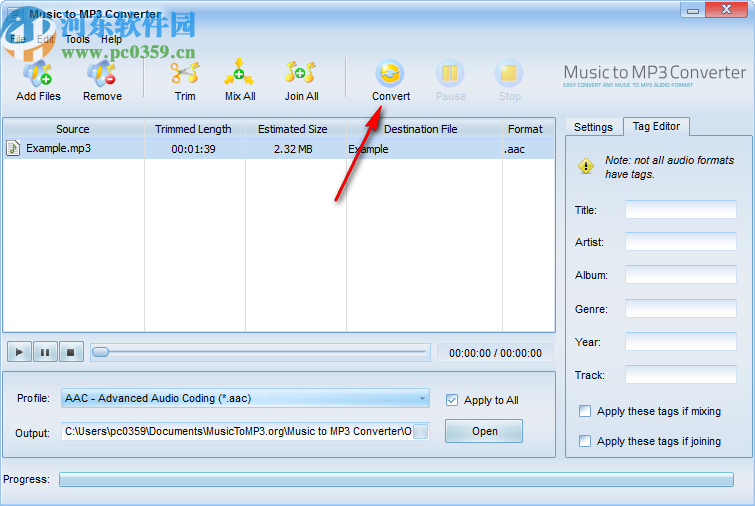Click the Output path text field
755x506 pixels.
tap(237, 431)
